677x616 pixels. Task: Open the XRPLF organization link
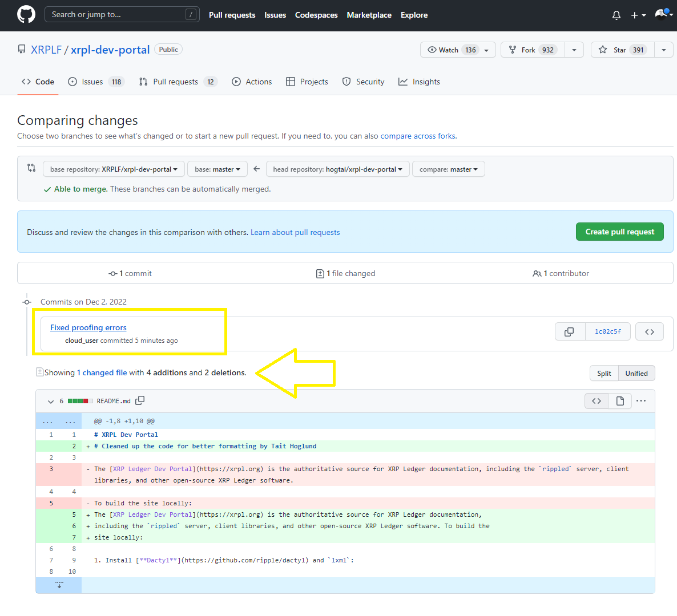pos(46,50)
